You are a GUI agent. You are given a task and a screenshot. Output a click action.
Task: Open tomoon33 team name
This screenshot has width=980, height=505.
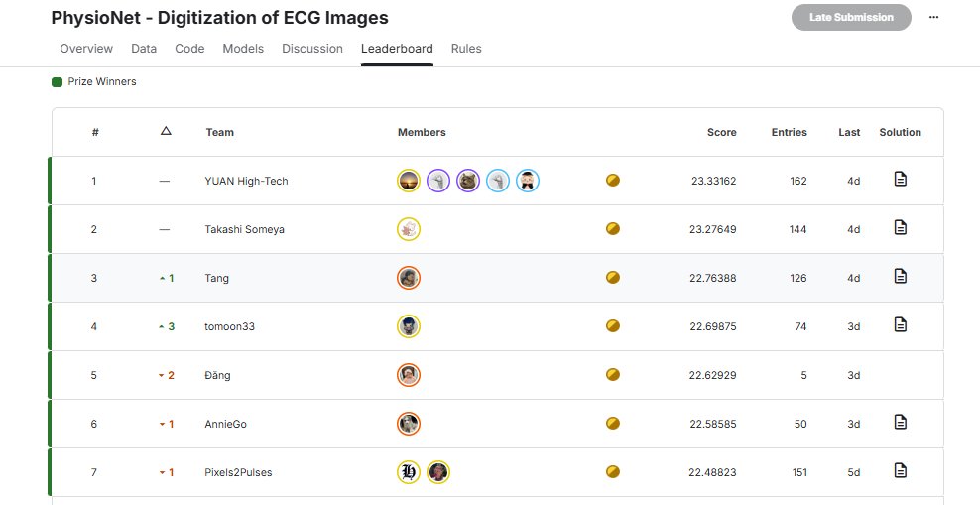click(230, 326)
